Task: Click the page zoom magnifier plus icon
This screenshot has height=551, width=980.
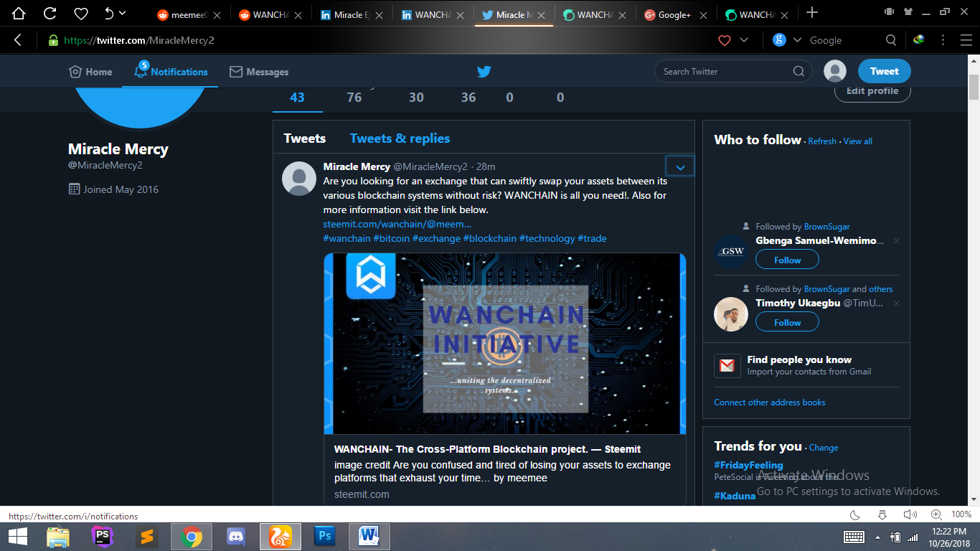Action: pyautogui.click(x=936, y=515)
